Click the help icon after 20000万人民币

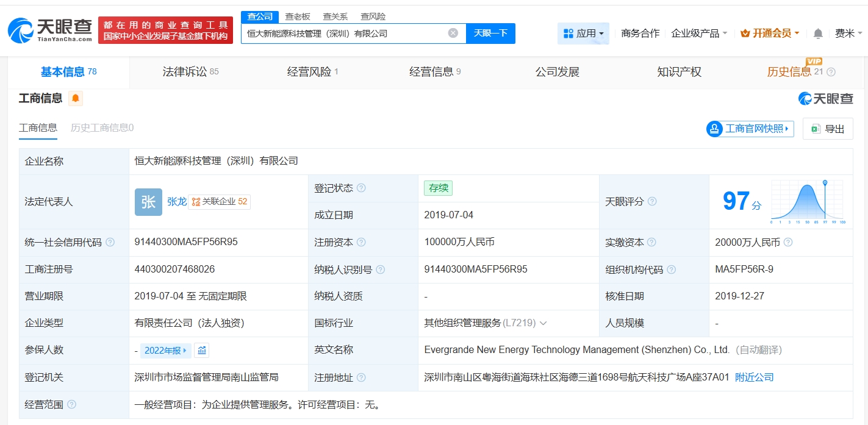tap(788, 242)
